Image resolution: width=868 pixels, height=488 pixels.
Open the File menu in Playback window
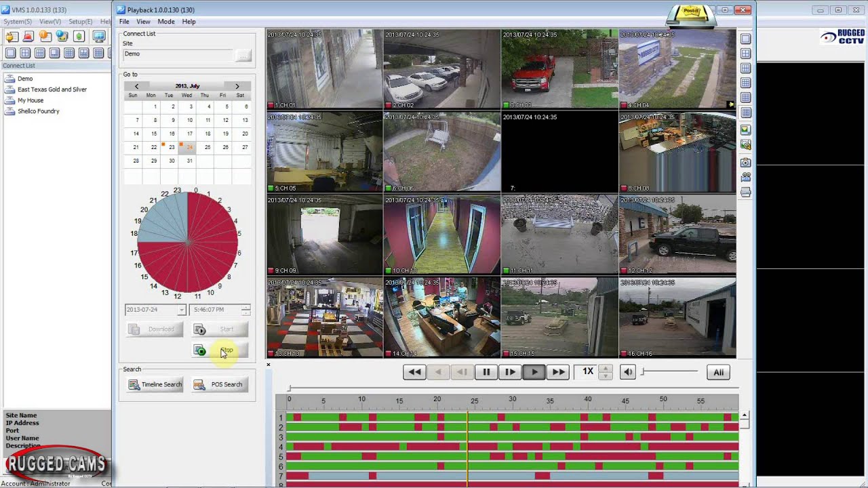[124, 22]
